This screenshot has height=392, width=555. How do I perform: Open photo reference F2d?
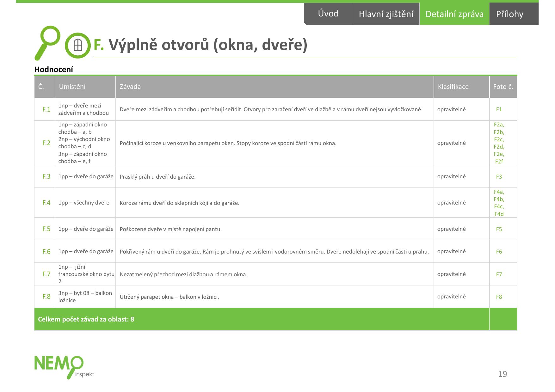[499, 147]
